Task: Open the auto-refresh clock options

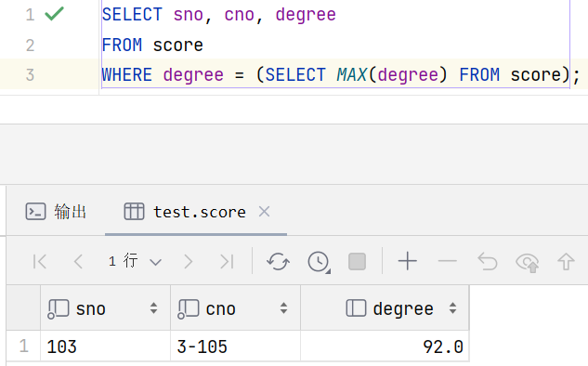Action: [x=319, y=261]
